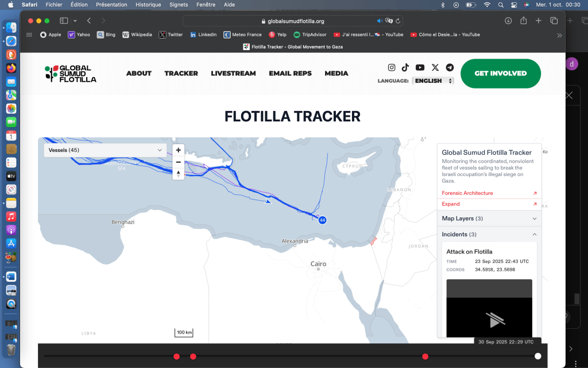The image size is (588, 368).
Task: Open the X (Twitter) social icon
Action: pyautogui.click(x=435, y=67)
